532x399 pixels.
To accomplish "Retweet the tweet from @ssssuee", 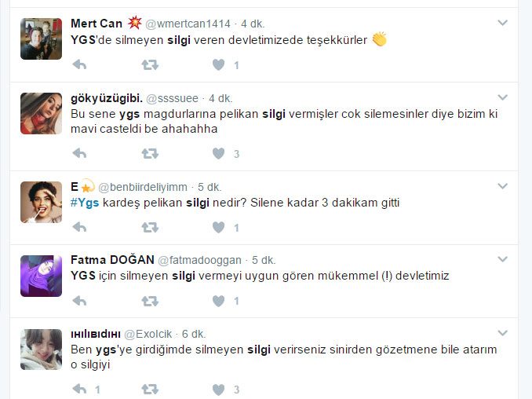I will click(x=150, y=153).
